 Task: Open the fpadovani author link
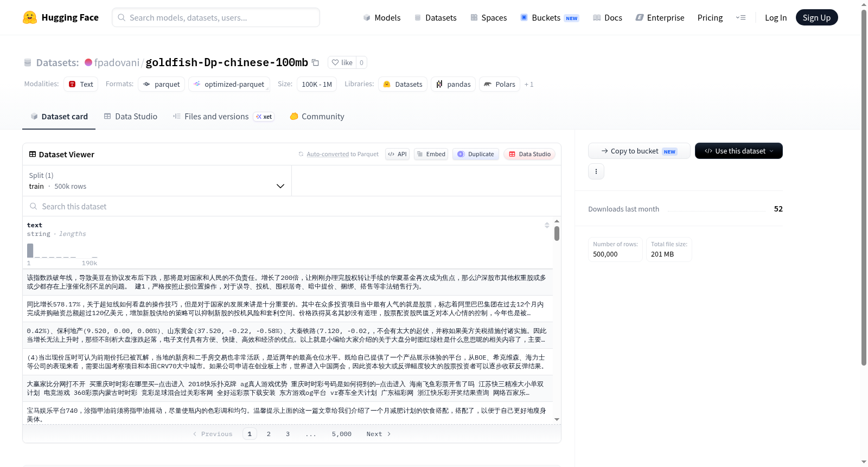pos(117,62)
